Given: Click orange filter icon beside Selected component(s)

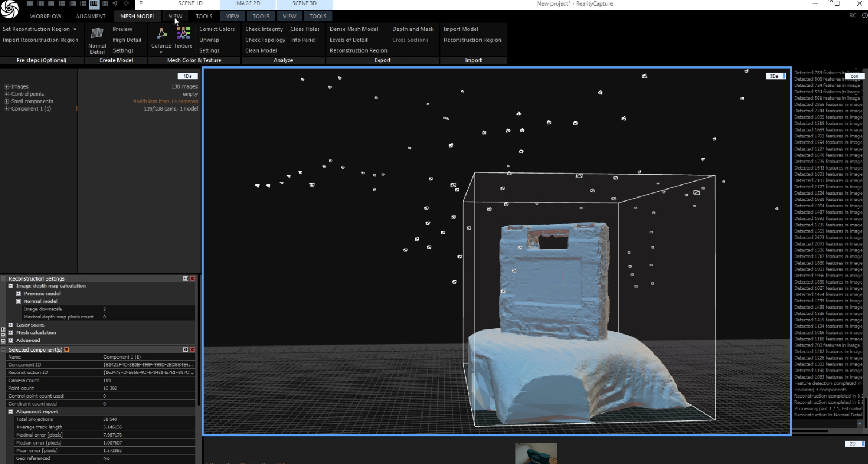Looking at the screenshot, I should [67, 349].
